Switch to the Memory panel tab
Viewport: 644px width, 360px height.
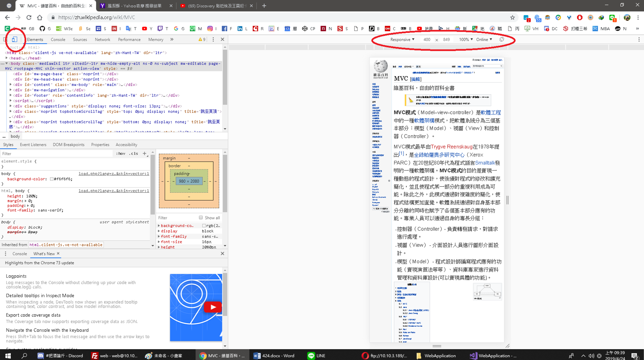(156, 39)
